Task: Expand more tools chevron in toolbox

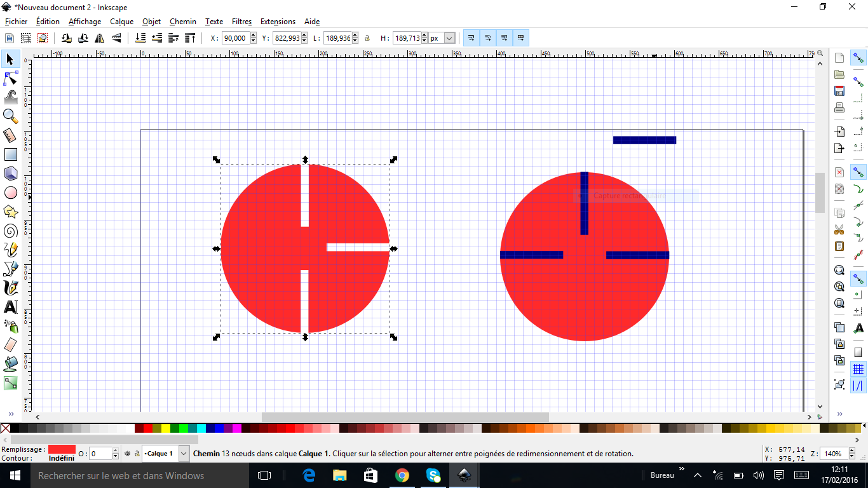Action: [10, 413]
